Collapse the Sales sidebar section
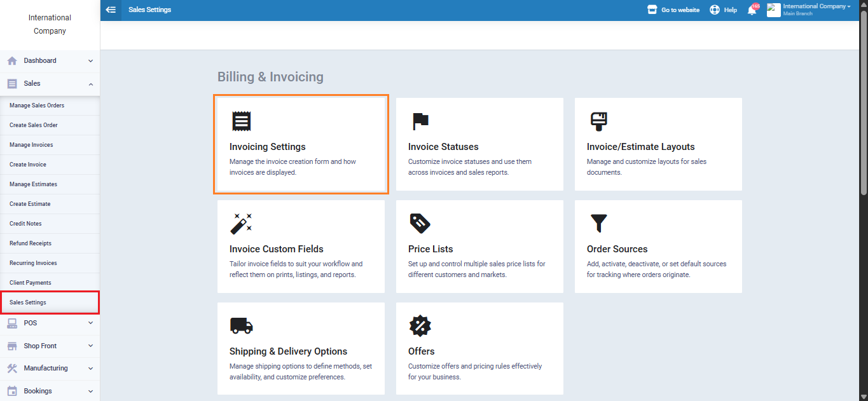The width and height of the screenshot is (868, 401). click(x=50, y=84)
